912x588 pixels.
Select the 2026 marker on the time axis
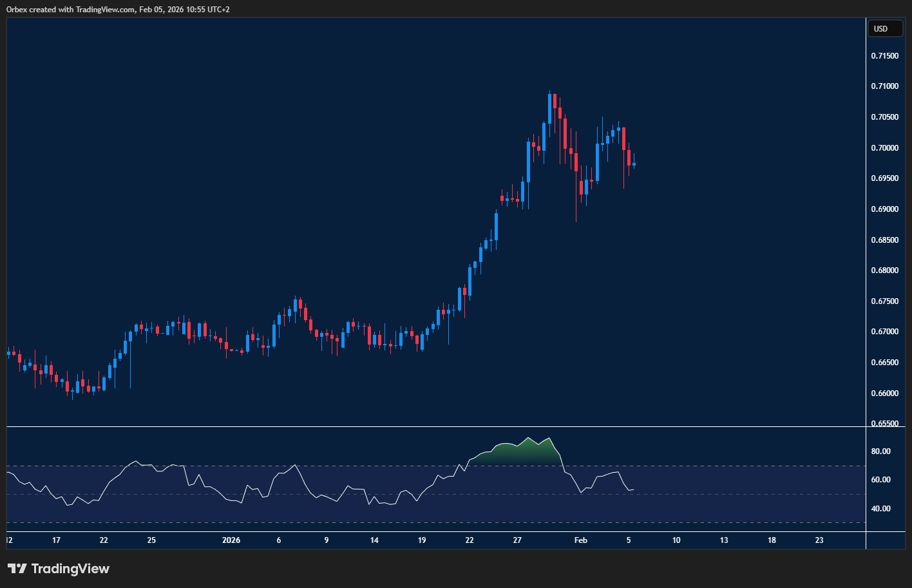pyautogui.click(x=231, y=540)
